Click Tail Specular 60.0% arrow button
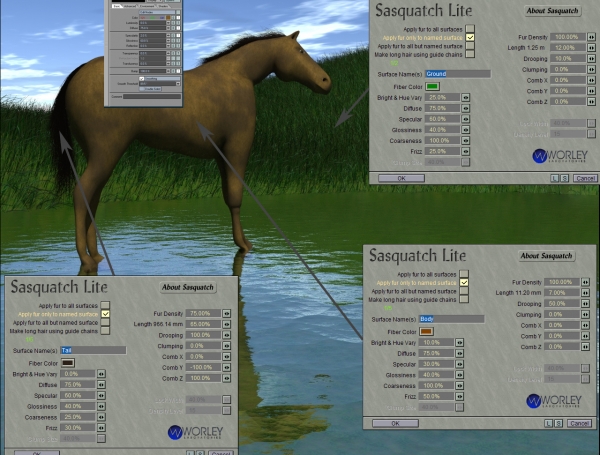 click(x=101, y=395)
